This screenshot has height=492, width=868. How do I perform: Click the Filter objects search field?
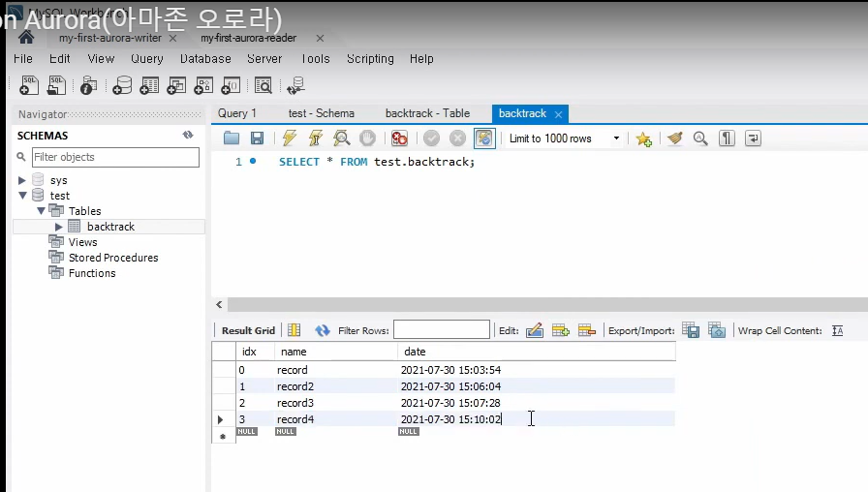[115, 157]
